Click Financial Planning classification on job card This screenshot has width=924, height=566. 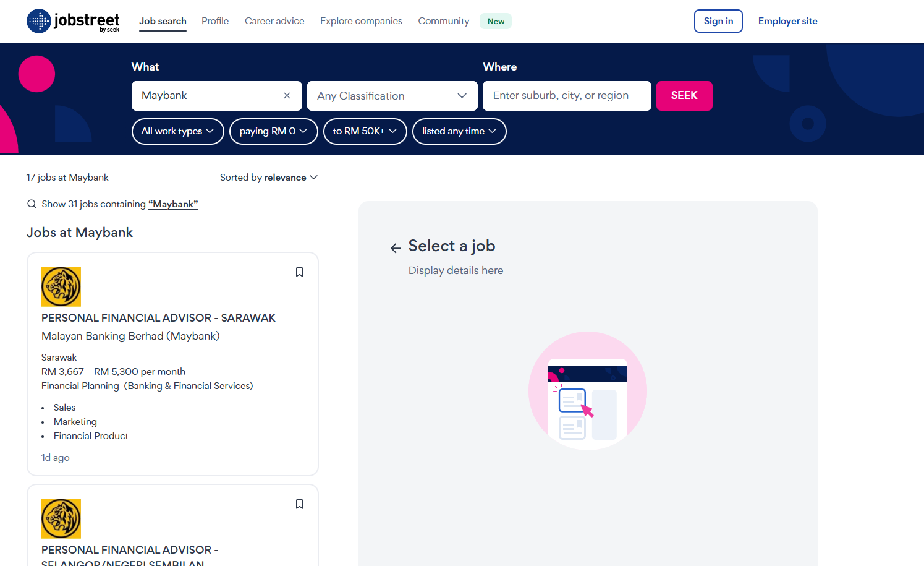tap(80, 386)
